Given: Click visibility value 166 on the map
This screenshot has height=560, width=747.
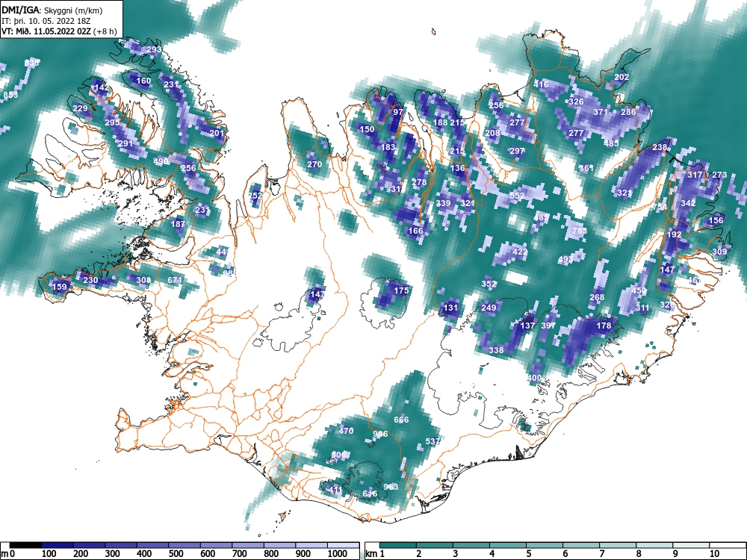Looking at the screenshot, I should 416,231.
